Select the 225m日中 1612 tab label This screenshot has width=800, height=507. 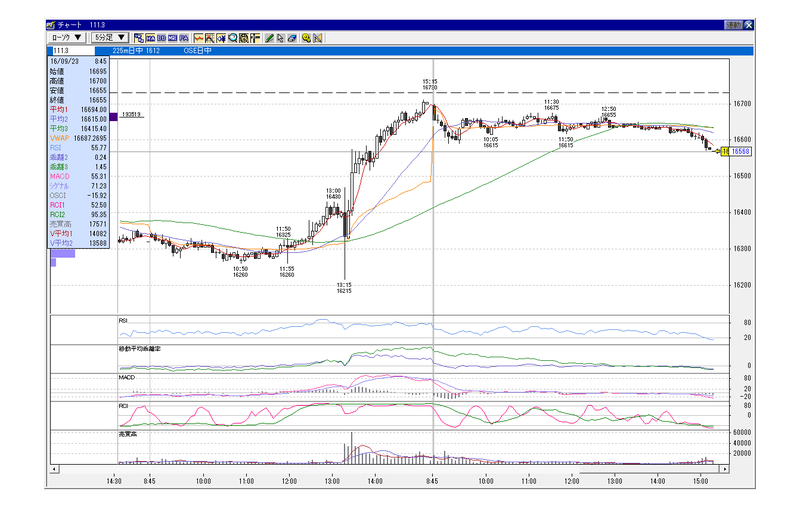pos(136,50)
